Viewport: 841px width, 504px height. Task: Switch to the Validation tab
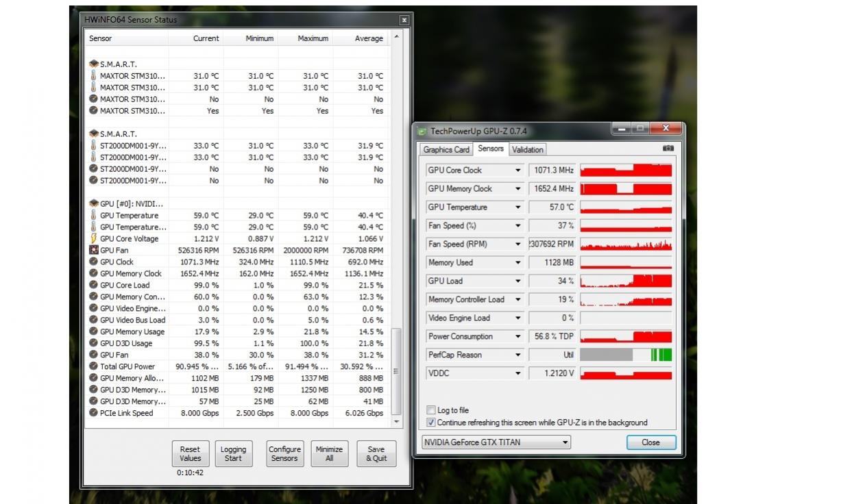tap(528, 150)
